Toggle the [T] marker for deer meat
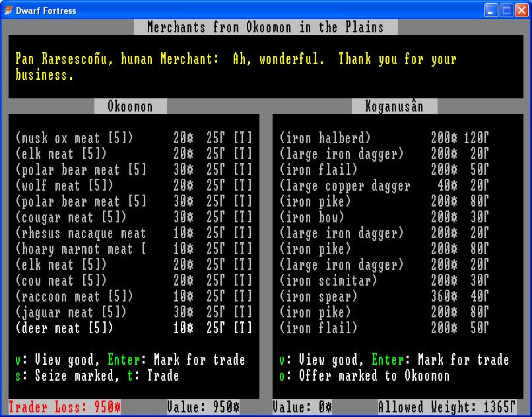This screenshot has width=532, height=417. point(243,328)
